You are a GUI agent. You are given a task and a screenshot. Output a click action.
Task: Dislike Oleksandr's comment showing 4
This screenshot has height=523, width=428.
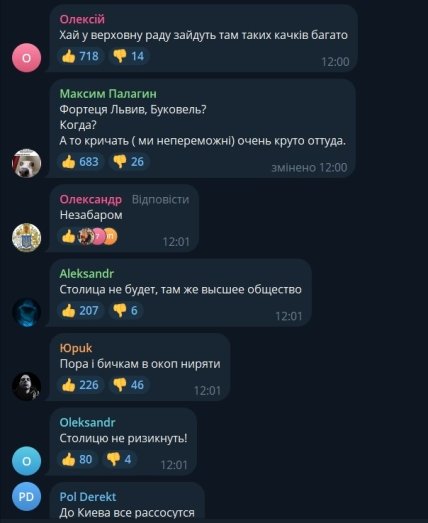119,459
